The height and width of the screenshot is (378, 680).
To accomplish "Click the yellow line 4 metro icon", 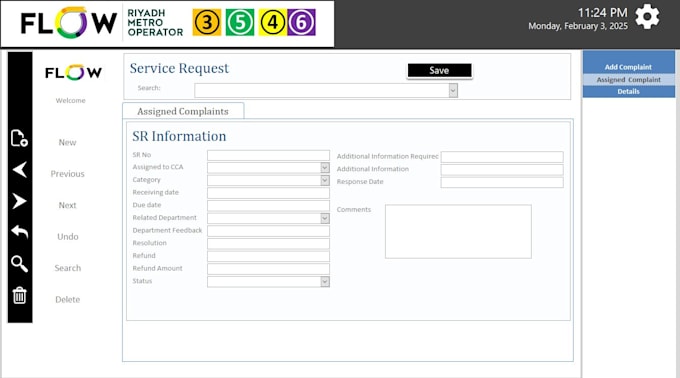I will tap(273, 22).
